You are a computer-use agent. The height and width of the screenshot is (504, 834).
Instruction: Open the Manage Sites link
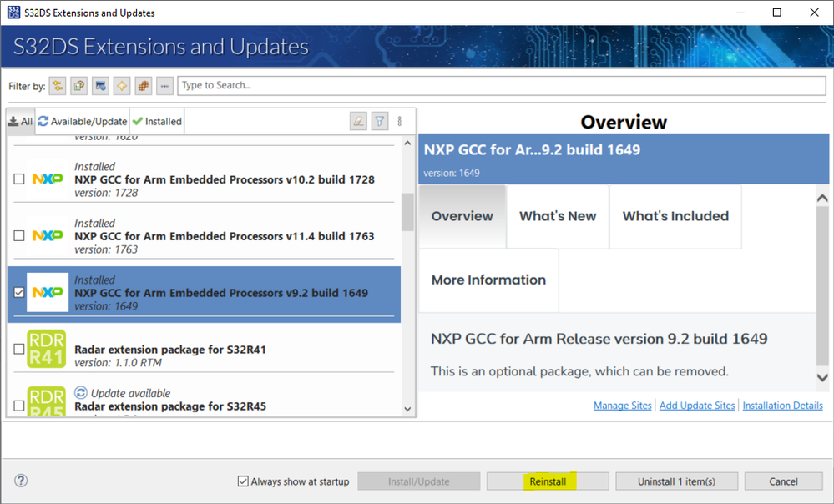[622, 406]
